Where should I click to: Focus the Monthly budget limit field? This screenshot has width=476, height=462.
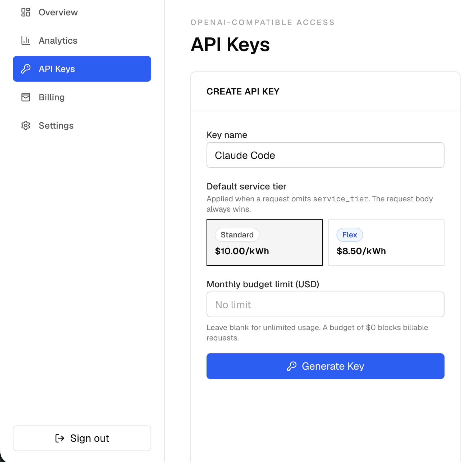pyautogui.click(x=325, y=305)
